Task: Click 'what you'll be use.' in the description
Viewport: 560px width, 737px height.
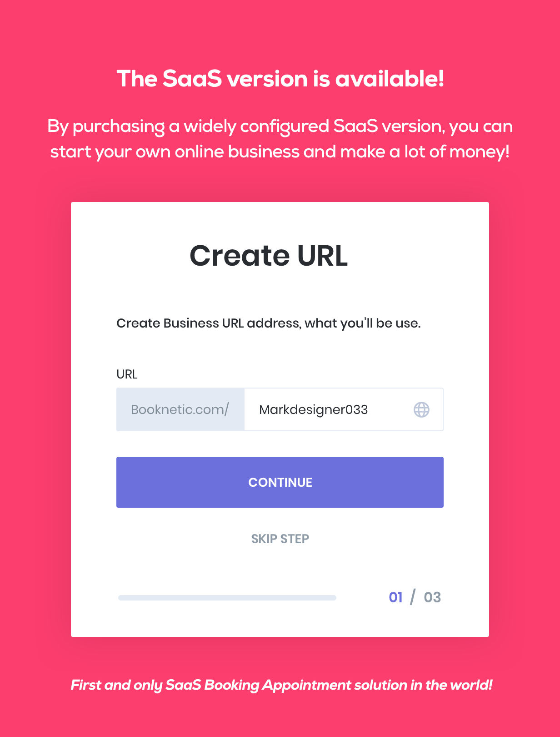Action: 362,323
